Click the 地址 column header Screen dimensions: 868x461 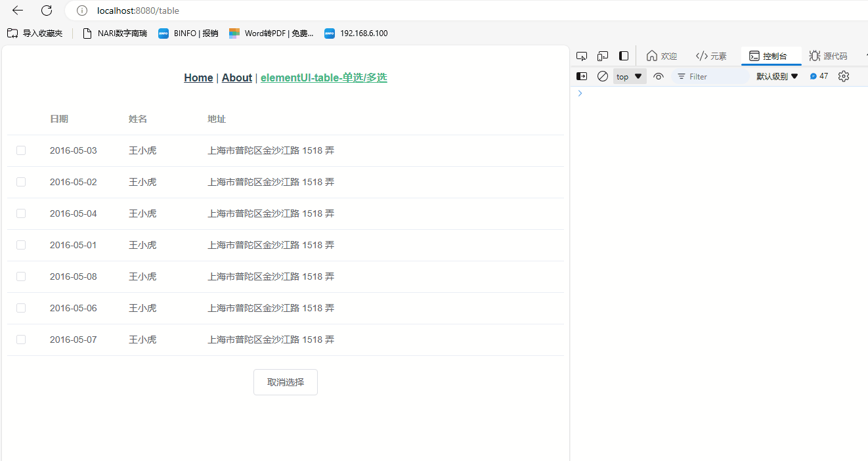click(217, 119)
